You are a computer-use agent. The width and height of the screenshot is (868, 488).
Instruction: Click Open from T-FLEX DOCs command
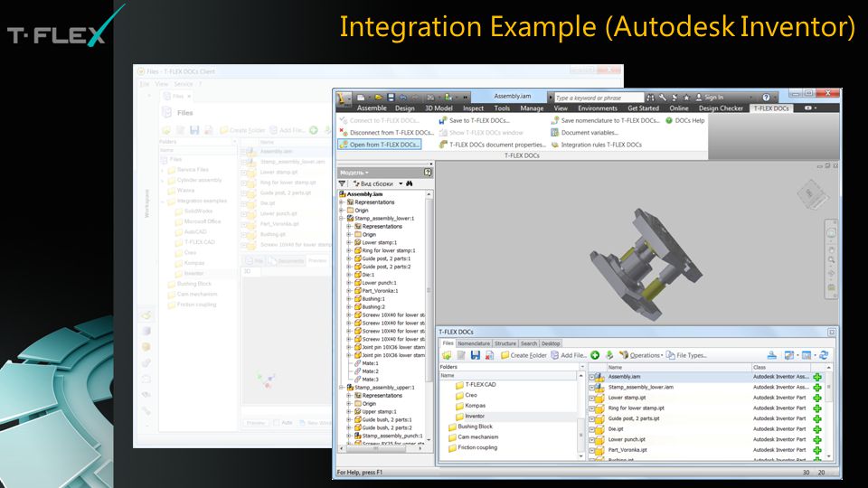(x=379, y=145)
